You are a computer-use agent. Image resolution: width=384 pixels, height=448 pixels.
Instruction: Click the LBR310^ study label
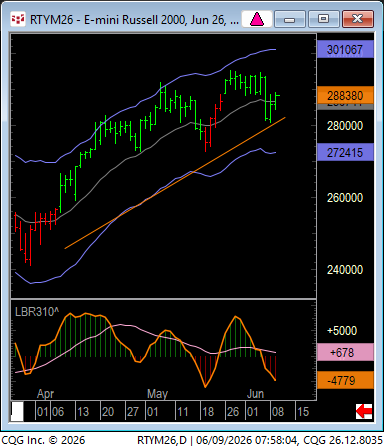pos(37,312)
